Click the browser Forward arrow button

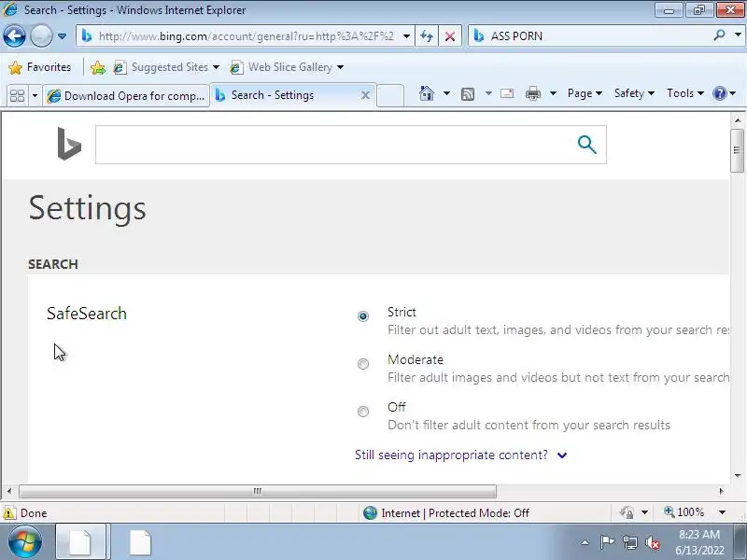(41, 35)
